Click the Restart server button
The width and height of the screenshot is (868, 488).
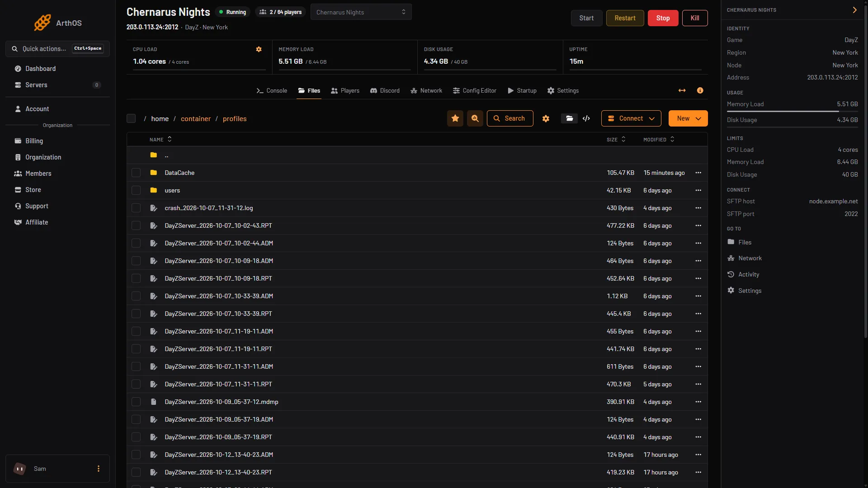[x=625, y=18]
